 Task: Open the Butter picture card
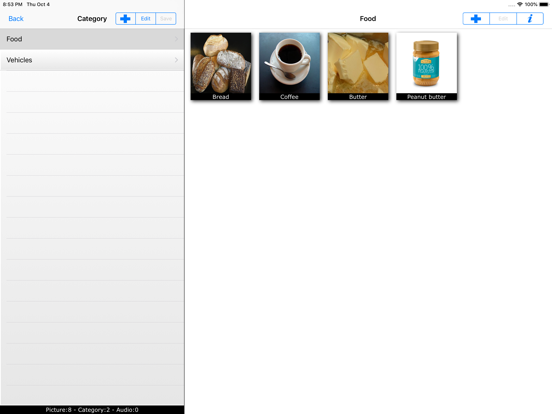point(358,67)
